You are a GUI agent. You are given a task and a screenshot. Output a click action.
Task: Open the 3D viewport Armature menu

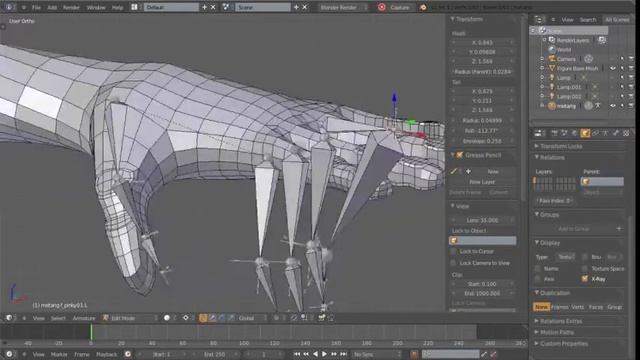[84, 318]
